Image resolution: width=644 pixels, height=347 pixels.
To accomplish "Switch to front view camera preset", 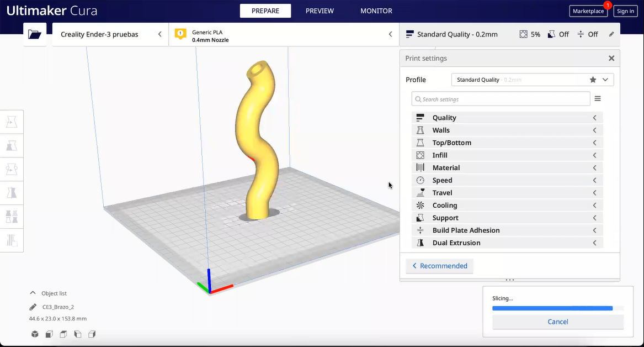I will tap(49, 334).
